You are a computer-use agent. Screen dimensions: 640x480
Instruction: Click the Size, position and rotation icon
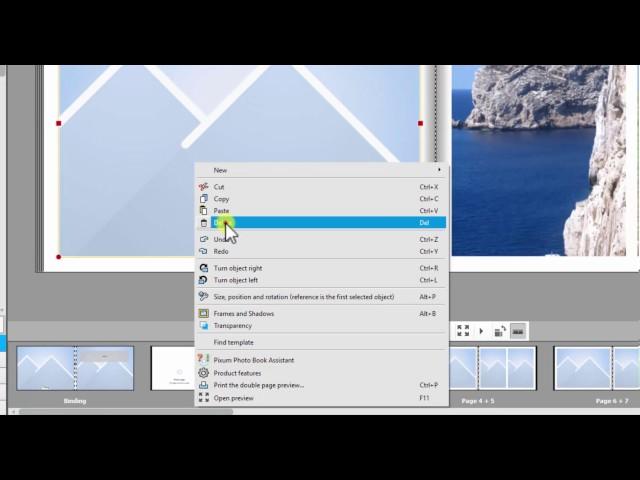(x=203, y=297)
